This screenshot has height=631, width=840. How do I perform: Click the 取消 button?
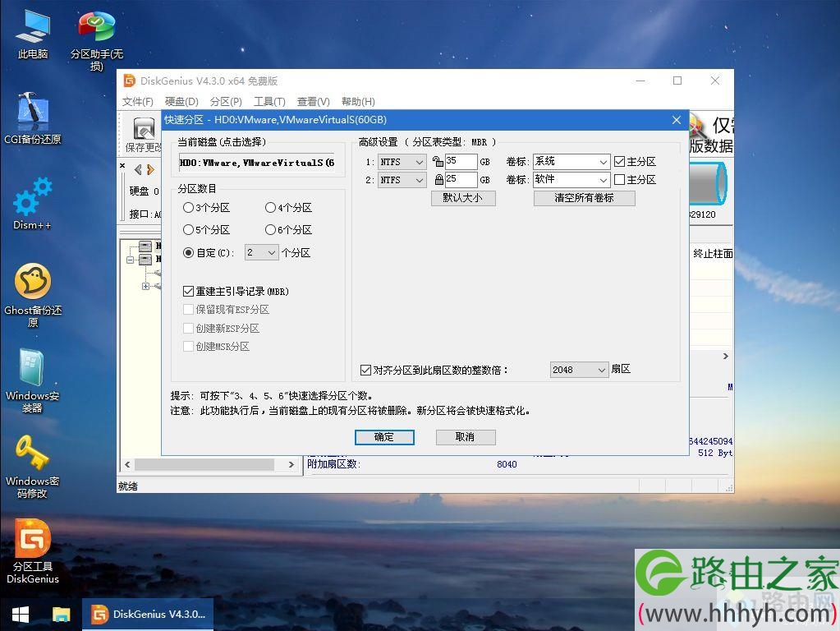[466, 437]
